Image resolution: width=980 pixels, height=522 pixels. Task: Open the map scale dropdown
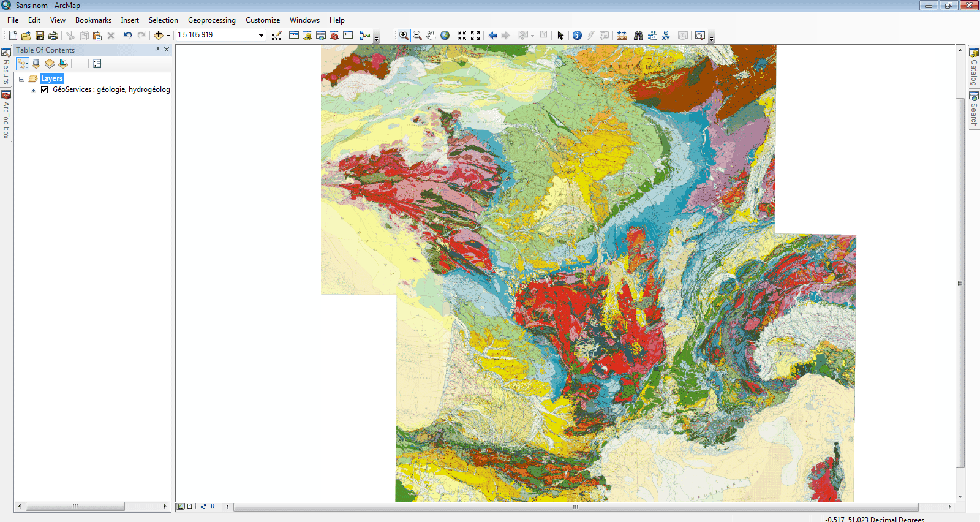(x=261, y=36)
